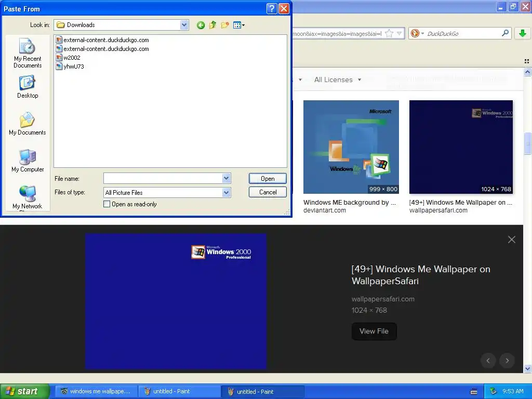The width and height of the screenshot is (532, 399).
Task: Click the on-screen keyboard tray icon
Action: (x=474, y=392)
